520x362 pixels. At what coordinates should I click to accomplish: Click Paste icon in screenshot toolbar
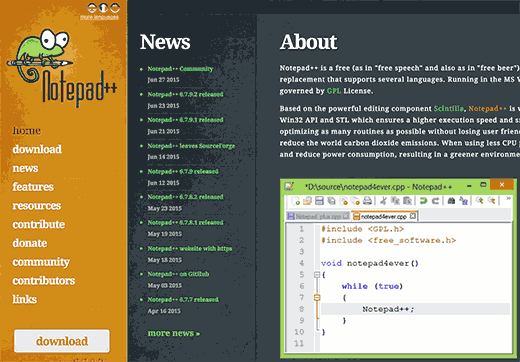click(407, 201)
